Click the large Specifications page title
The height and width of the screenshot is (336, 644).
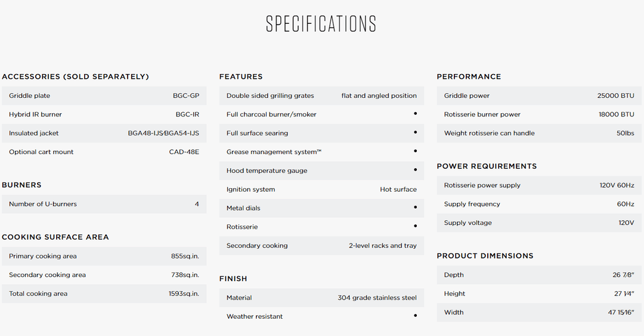click(x=321, y=24)
